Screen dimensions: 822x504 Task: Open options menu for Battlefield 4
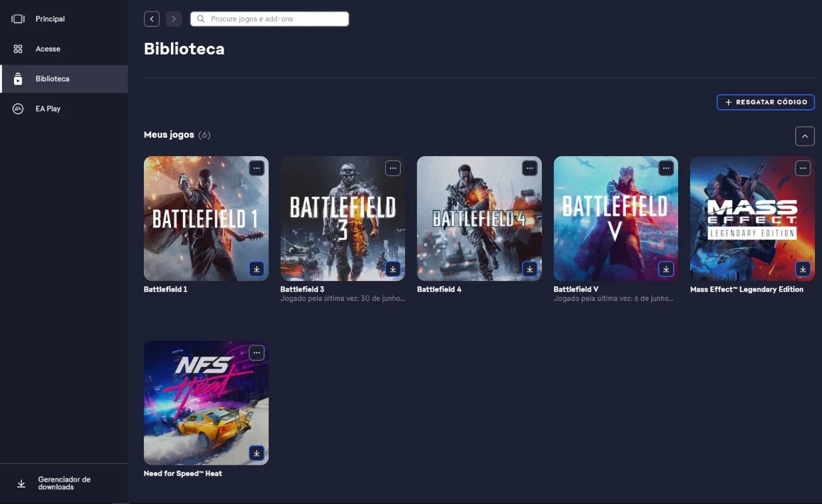click(x=530, y=168)
